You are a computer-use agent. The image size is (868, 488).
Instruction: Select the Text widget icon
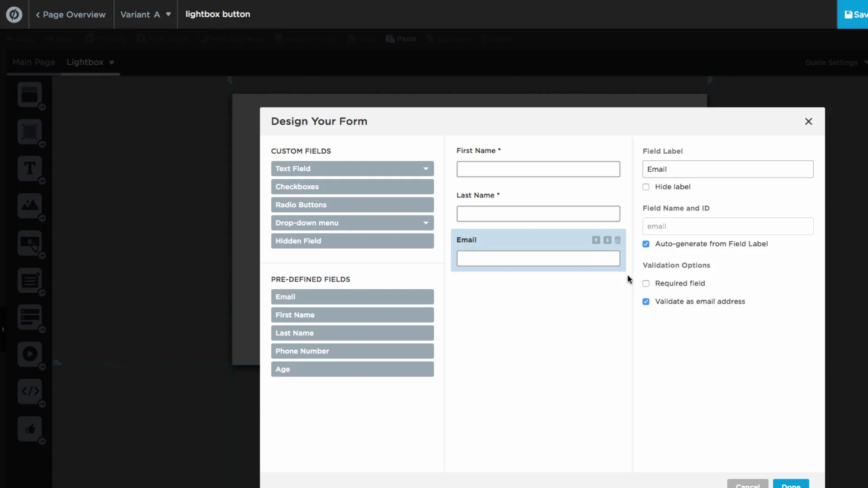pyautogui.click(x=30, y=169)
